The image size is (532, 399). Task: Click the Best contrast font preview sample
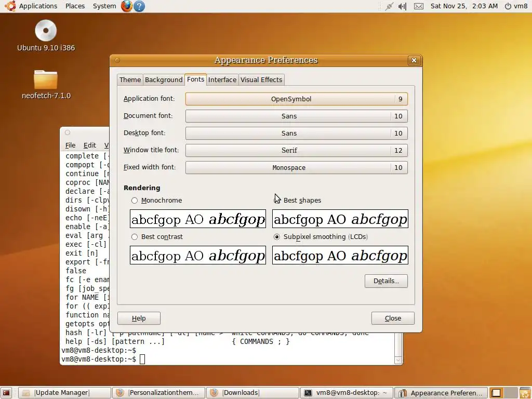click(x=198, y=255)
